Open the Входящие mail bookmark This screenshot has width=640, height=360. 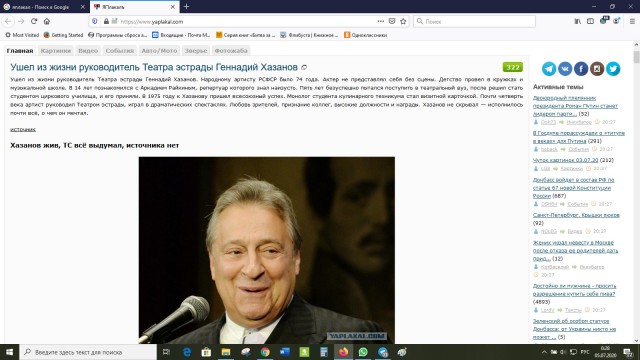click(181, 35)
